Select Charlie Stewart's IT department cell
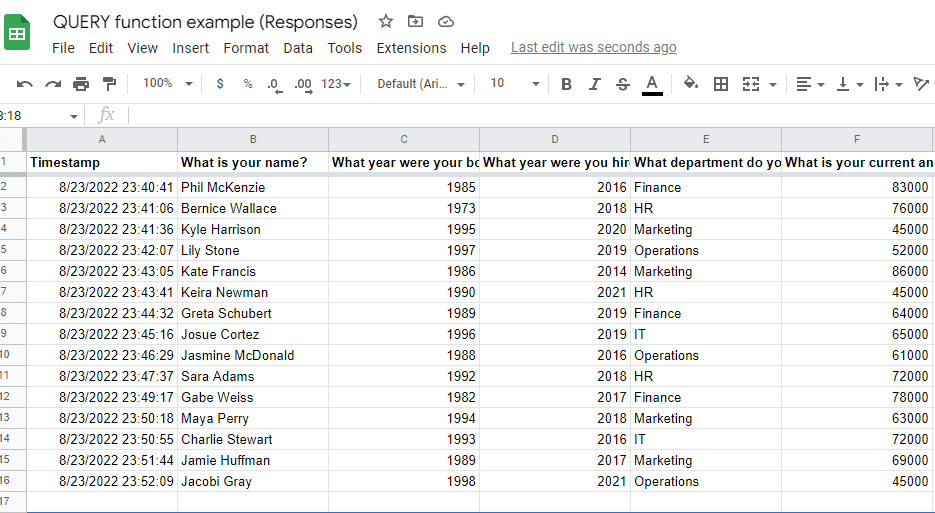Image resolution: width=935 pixels, height=513 pixels. (705, 440)
